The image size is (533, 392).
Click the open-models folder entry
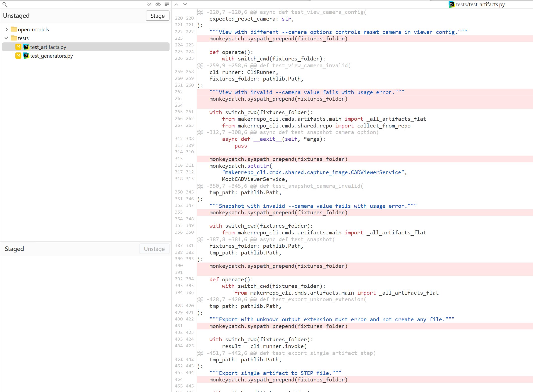coord(34,29)
